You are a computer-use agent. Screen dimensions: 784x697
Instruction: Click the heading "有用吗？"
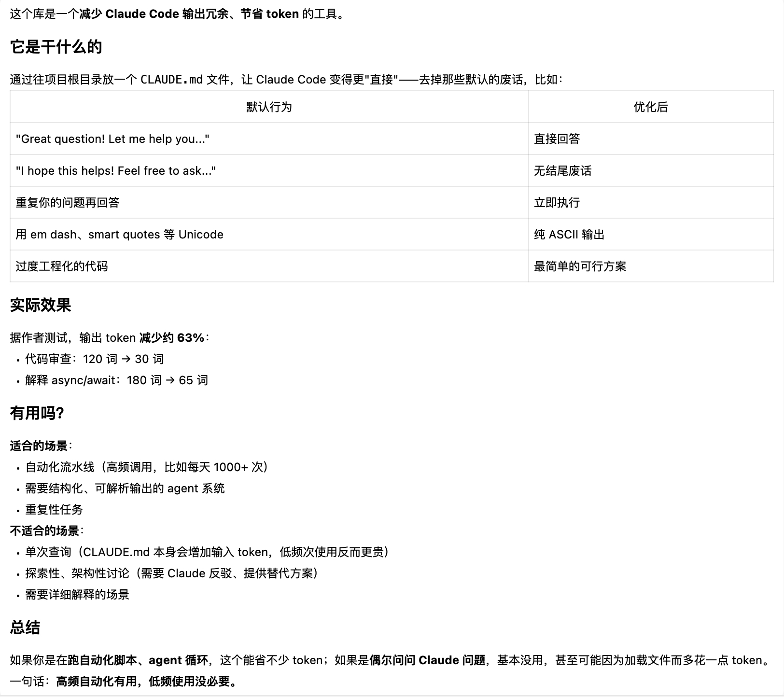pyautogui.click(x=37, y=413)
